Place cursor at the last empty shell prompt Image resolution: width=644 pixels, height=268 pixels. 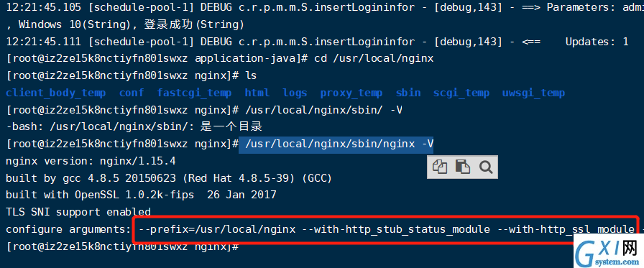[242, 246]
